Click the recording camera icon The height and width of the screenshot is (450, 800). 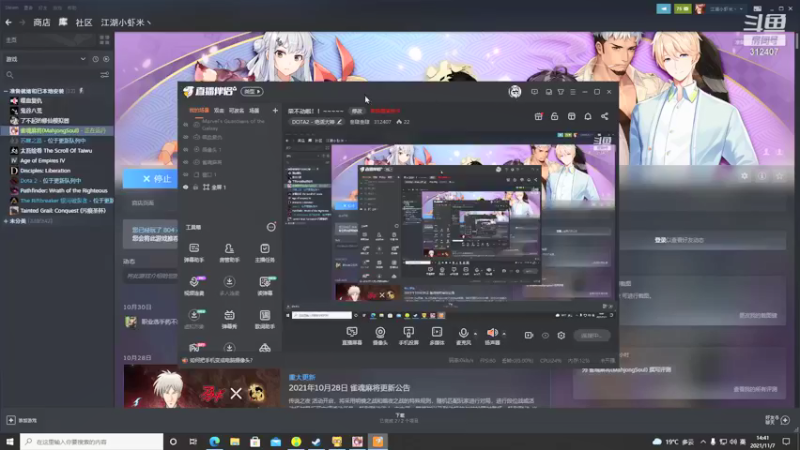[x=529, y=335]
